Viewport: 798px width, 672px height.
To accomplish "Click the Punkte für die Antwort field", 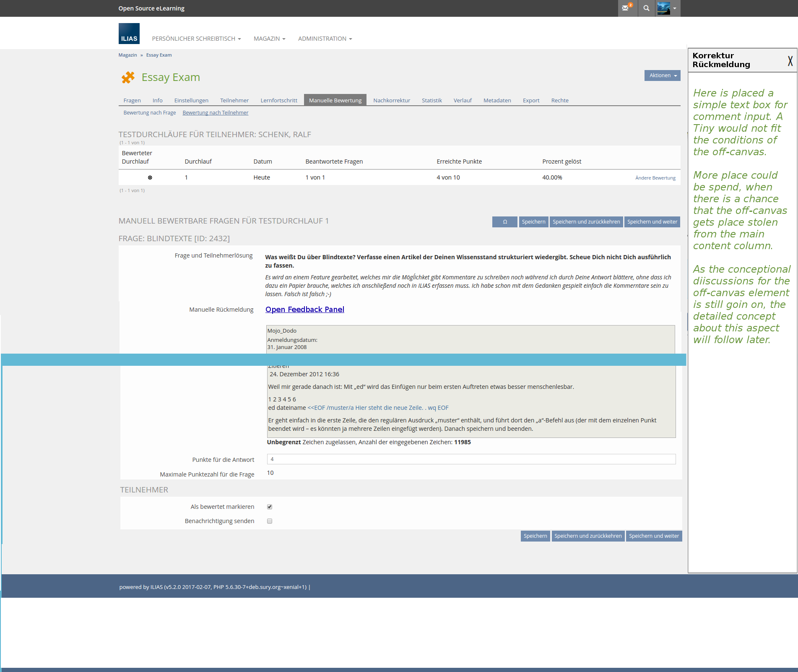I will pyautogui.click(x=471, y=459).
